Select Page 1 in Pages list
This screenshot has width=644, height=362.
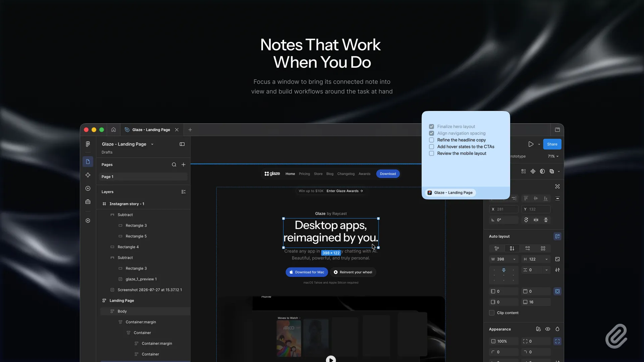click(143, 177)
